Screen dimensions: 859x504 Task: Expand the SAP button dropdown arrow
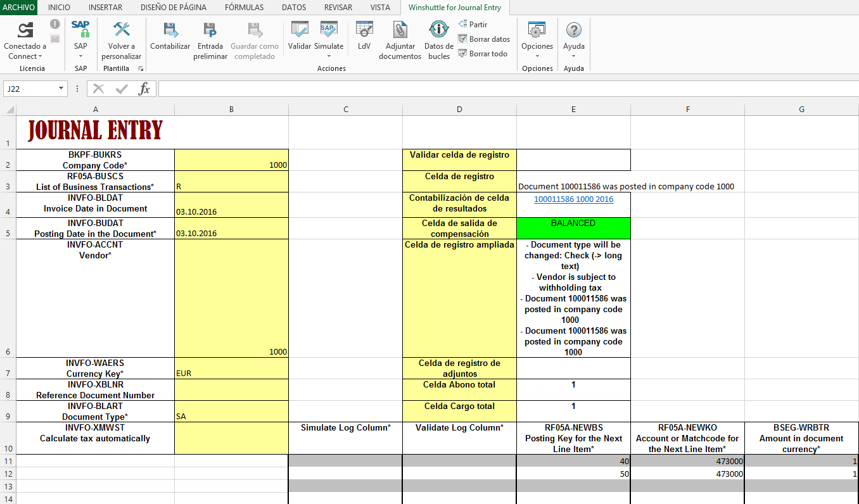coord(80,56)
